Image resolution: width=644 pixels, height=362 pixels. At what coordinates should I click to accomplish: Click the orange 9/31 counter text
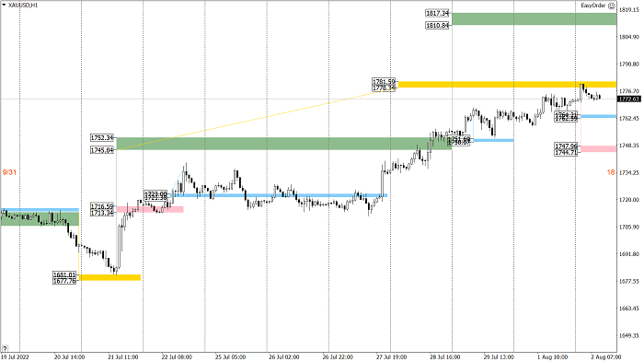pyautogui.click(x=9, y=172)
